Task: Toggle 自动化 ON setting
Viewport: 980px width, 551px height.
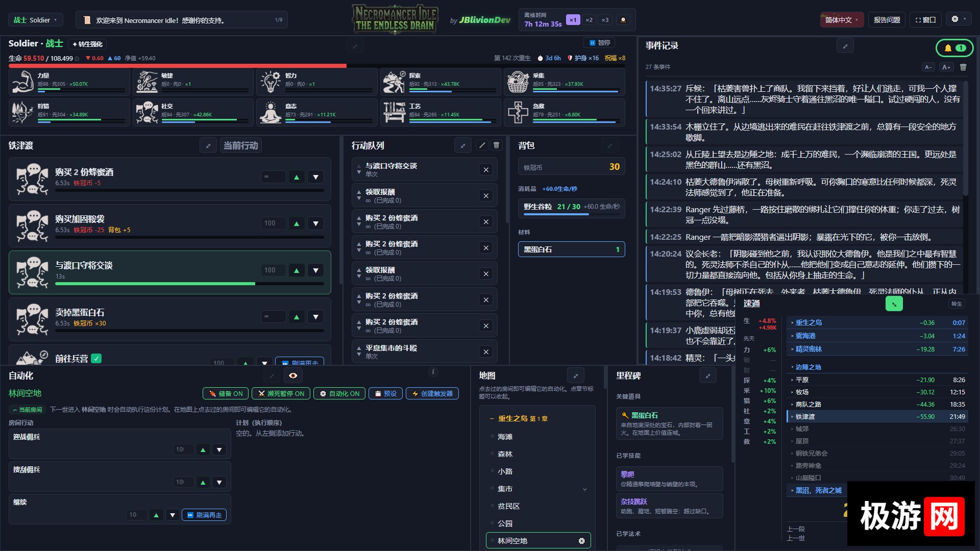Action: [339, 393]
